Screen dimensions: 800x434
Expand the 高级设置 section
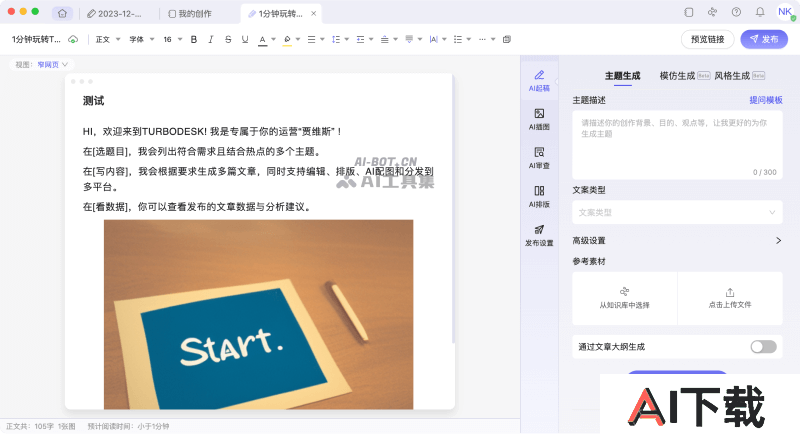pos(677,240)
